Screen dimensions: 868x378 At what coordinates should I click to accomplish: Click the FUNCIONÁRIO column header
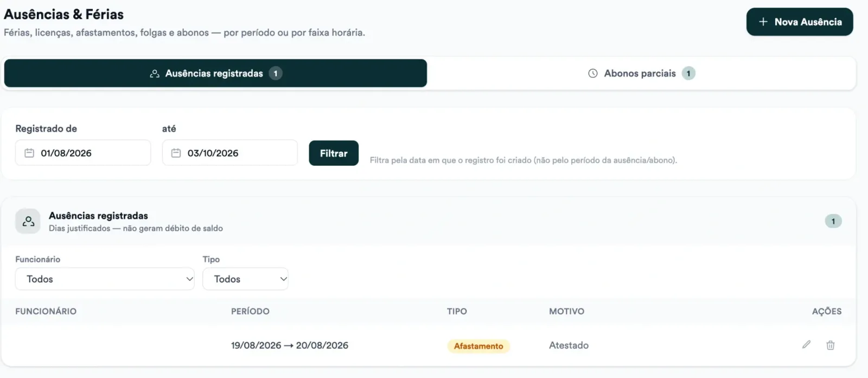tap(46, 311)
